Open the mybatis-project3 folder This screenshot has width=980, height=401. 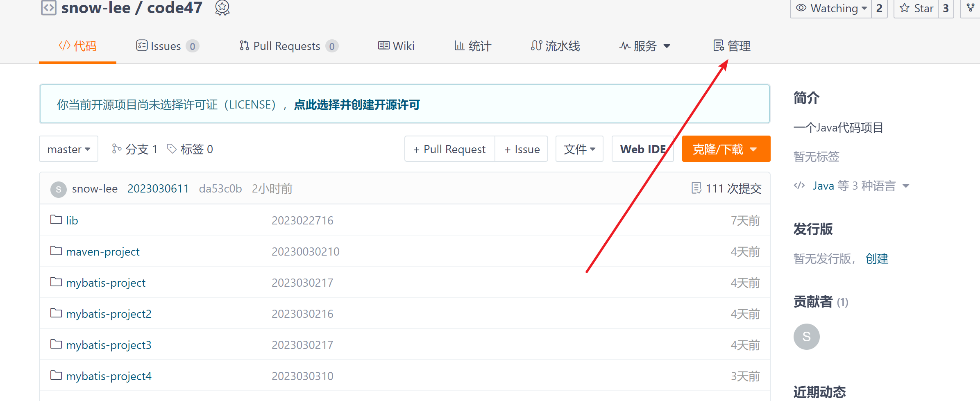(x=109, y=345)
